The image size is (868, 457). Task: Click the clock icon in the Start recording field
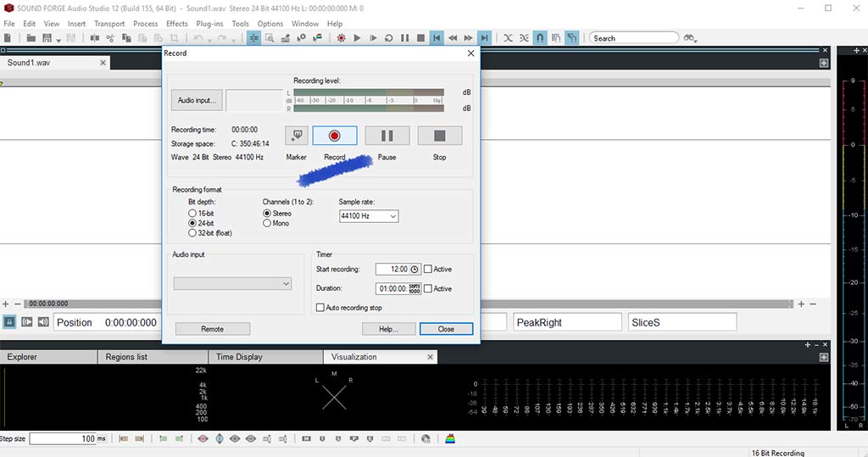[415, 270]
